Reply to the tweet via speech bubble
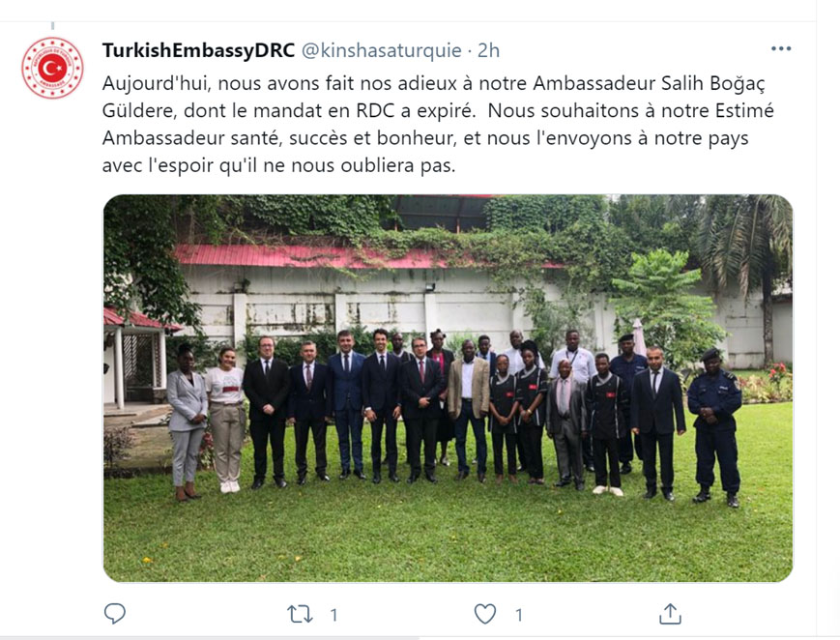The height and width of the screenshot is (640, 840). [x=115, y=614]
